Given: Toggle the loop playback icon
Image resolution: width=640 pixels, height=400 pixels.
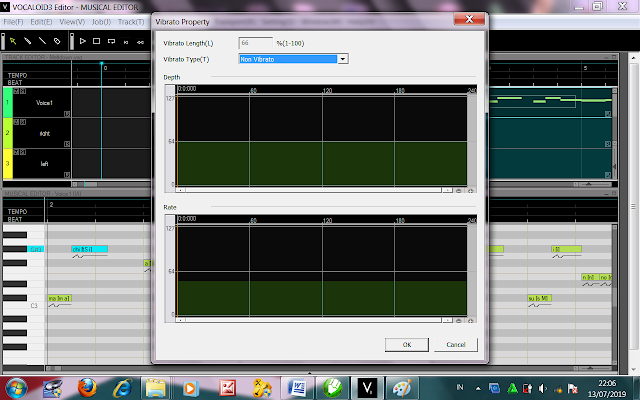Looking at the screenshot, I should click(x=111, y=41).
